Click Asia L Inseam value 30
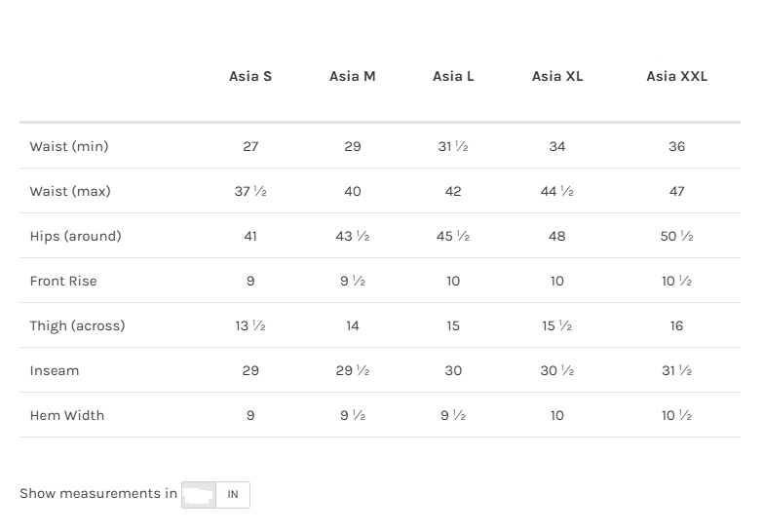Screen dimensions: 764x532 pyautogui.click(x=453, y=370)
